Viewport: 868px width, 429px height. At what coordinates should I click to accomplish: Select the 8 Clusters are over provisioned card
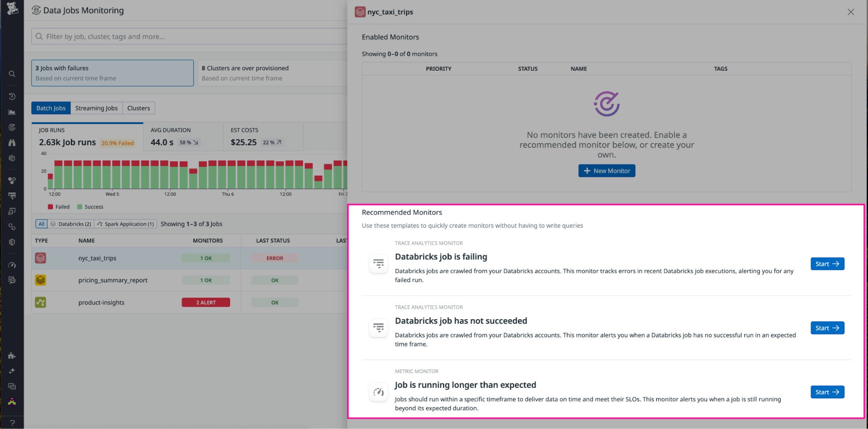click(272, 73)
